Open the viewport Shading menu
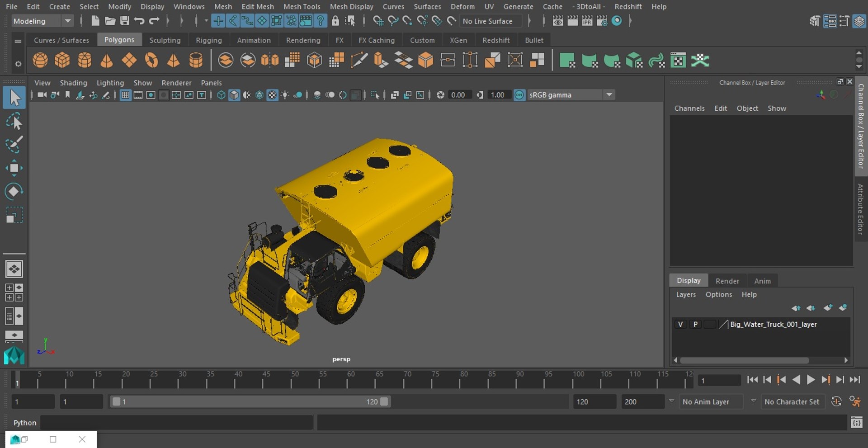Screen dimensions: 868x448 coord(73,83)
